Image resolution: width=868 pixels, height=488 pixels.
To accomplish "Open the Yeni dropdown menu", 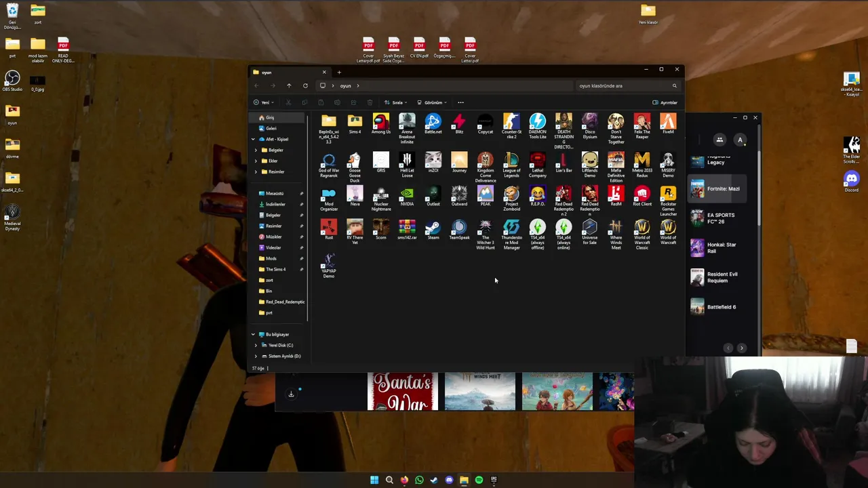I will coord(262,102).
